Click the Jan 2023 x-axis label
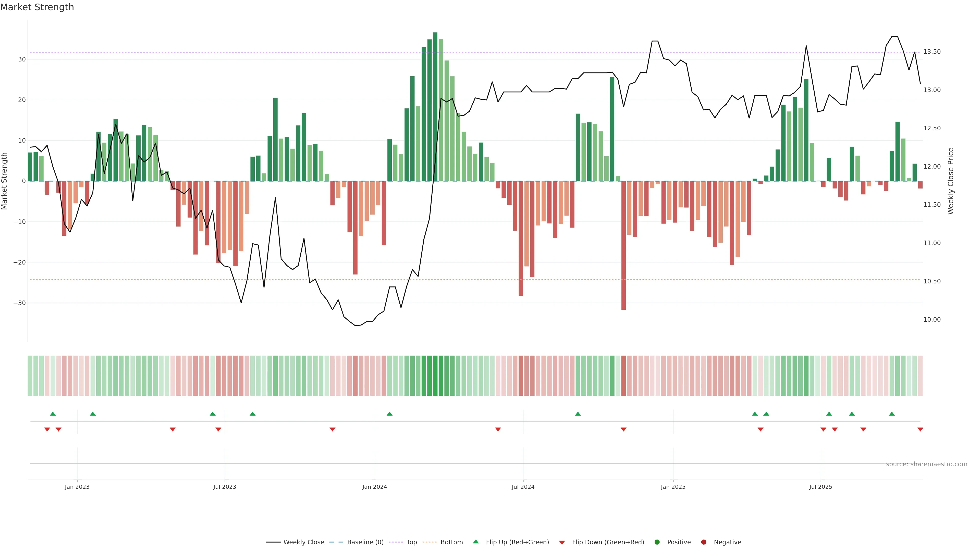This screenshot has width=980, height=551. click(77, 487)
